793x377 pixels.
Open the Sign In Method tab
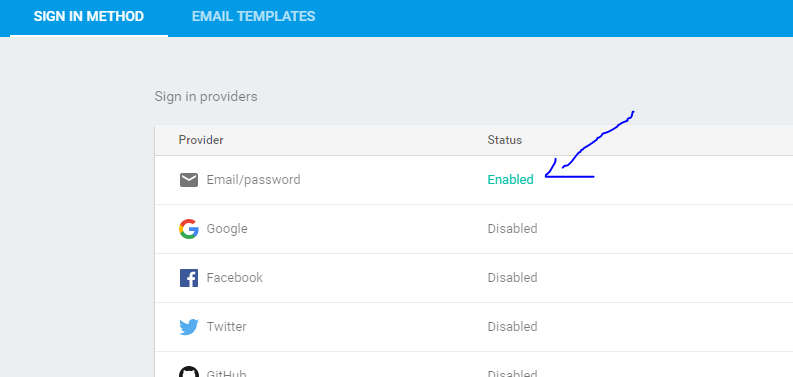click(x=89, y=16)
